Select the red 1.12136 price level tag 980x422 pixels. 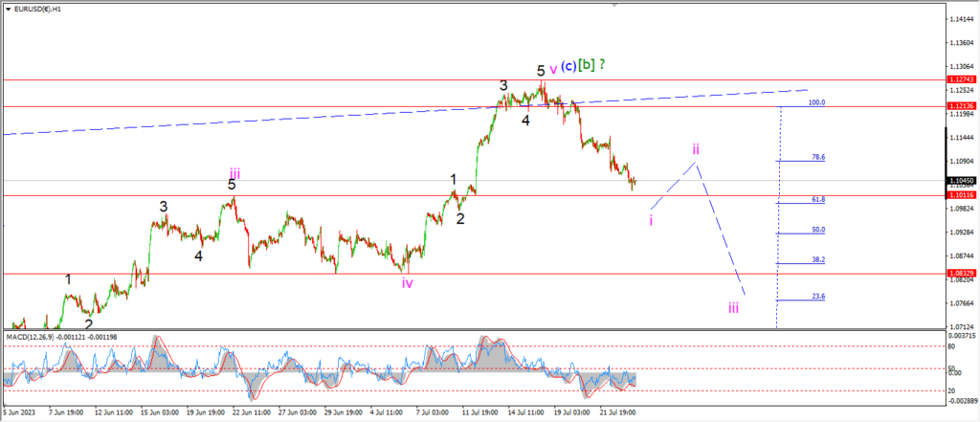959,106
